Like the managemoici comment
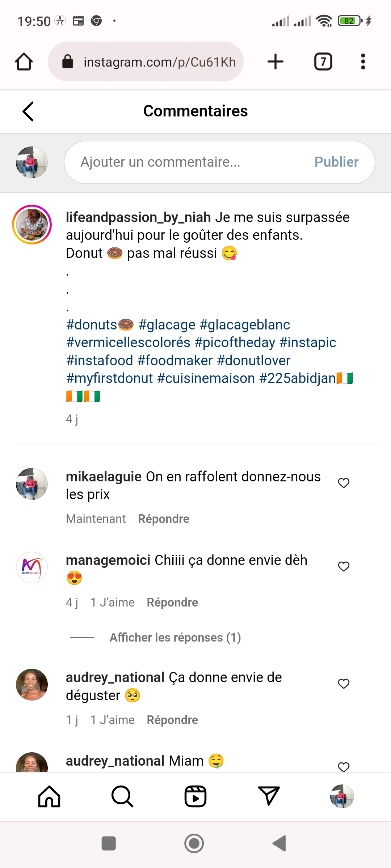The width and height of the screenshot is (391, 868). [344, 566]
